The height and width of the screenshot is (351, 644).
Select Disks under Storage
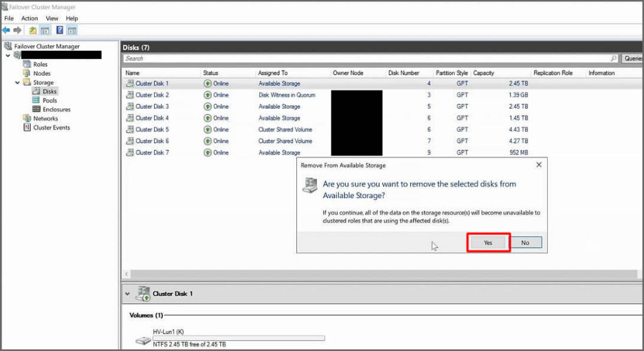pos(50,91)
